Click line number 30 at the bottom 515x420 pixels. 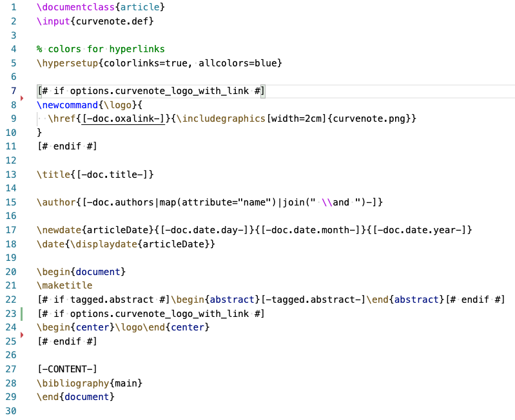(x=10, y=412)
